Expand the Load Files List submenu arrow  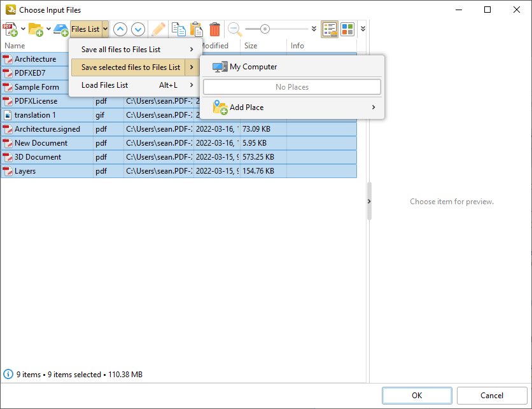click(192, 85)
